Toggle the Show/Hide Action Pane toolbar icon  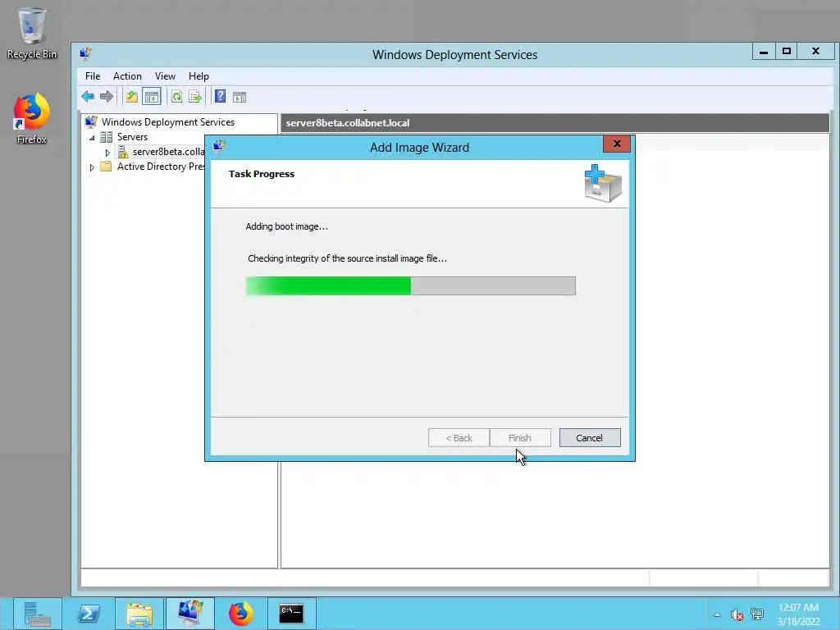240,97
